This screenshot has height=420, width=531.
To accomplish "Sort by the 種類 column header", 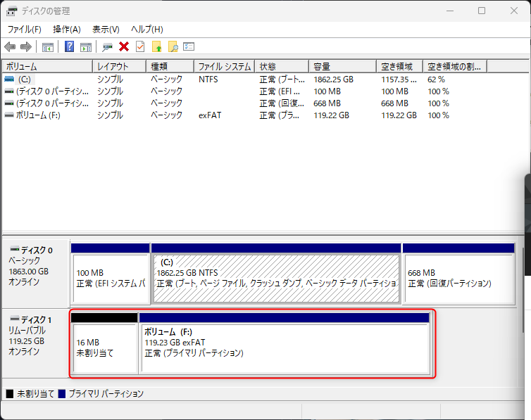I will [170, 66].
